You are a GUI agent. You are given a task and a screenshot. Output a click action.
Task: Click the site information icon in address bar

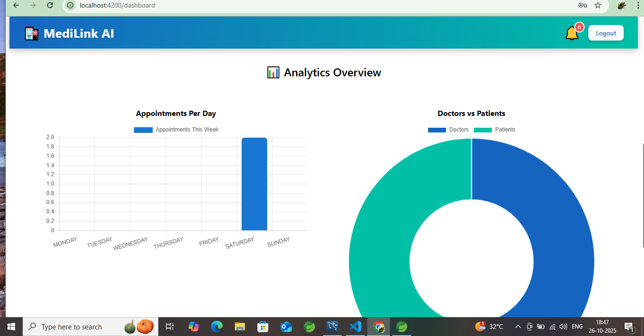70,5
